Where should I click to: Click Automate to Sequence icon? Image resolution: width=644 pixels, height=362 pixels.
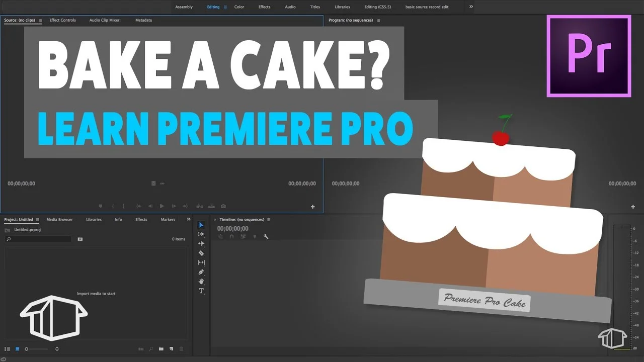(141, 348)
